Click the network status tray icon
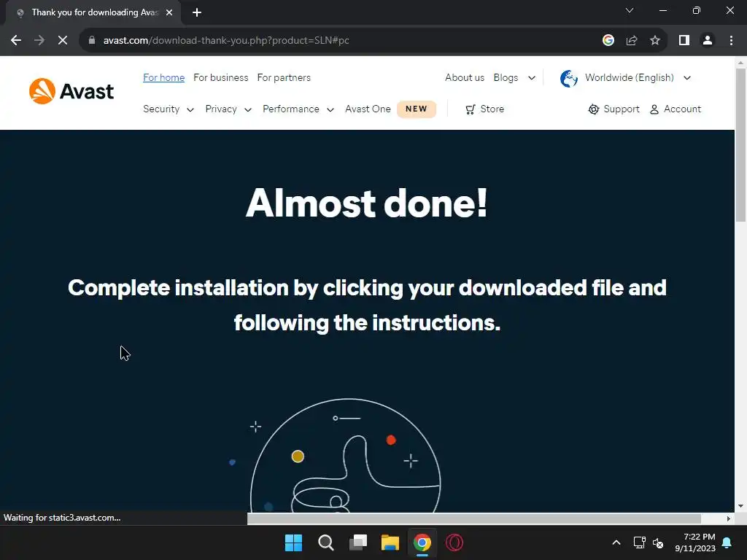The width and height of the screenshot is (747, 560). click(x=639, y=542)
